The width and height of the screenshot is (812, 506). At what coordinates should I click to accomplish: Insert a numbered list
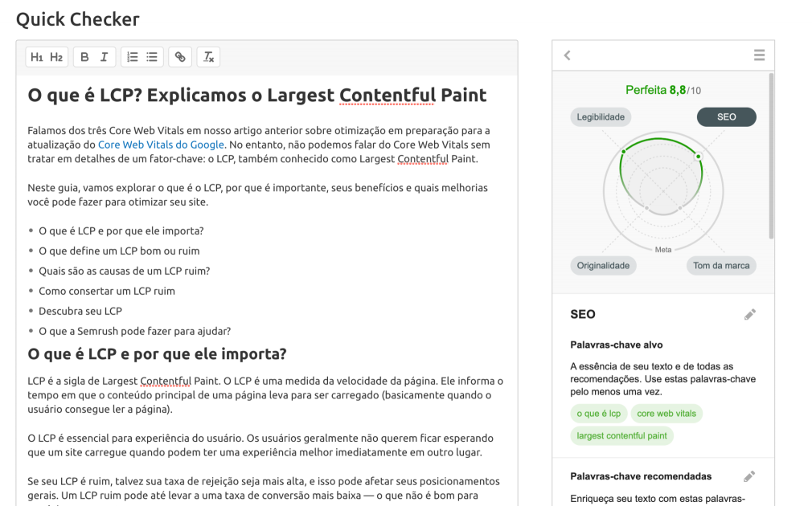tap(133, 57)
